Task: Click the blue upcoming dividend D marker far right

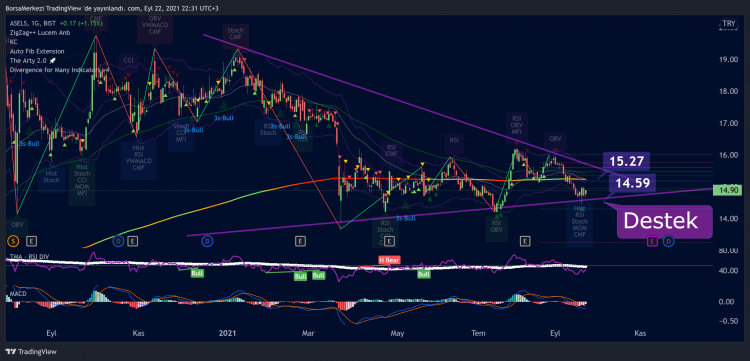Action: (x=669, y=241)
